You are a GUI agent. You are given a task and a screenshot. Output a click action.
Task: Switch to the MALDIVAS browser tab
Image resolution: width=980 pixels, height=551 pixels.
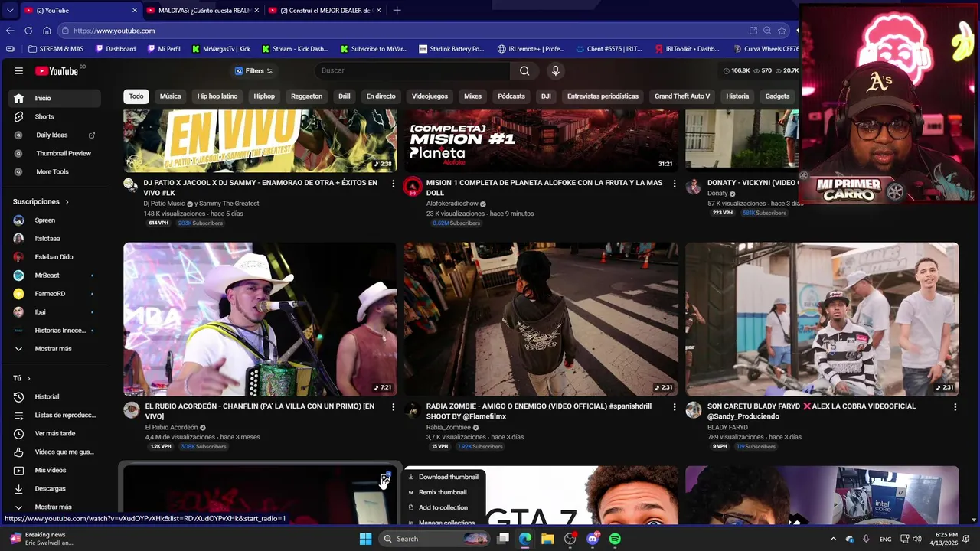(x=203, y=11)
